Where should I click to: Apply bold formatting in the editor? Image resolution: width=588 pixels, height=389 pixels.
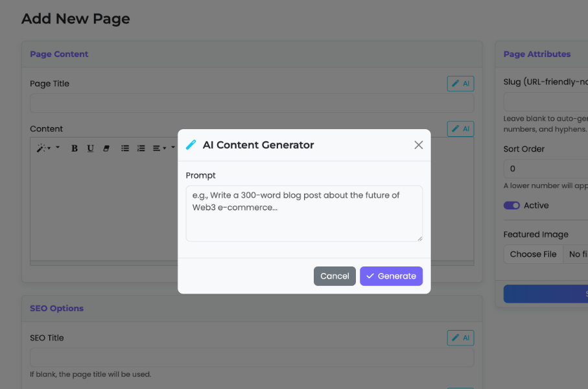[75, 148]
